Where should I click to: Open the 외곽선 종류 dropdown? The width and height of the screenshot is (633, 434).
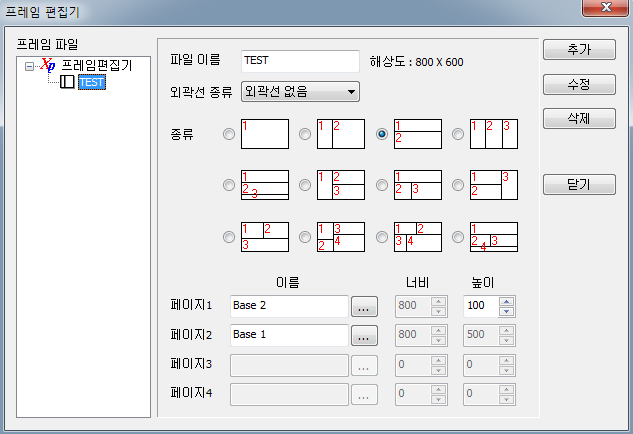(300, 92)
